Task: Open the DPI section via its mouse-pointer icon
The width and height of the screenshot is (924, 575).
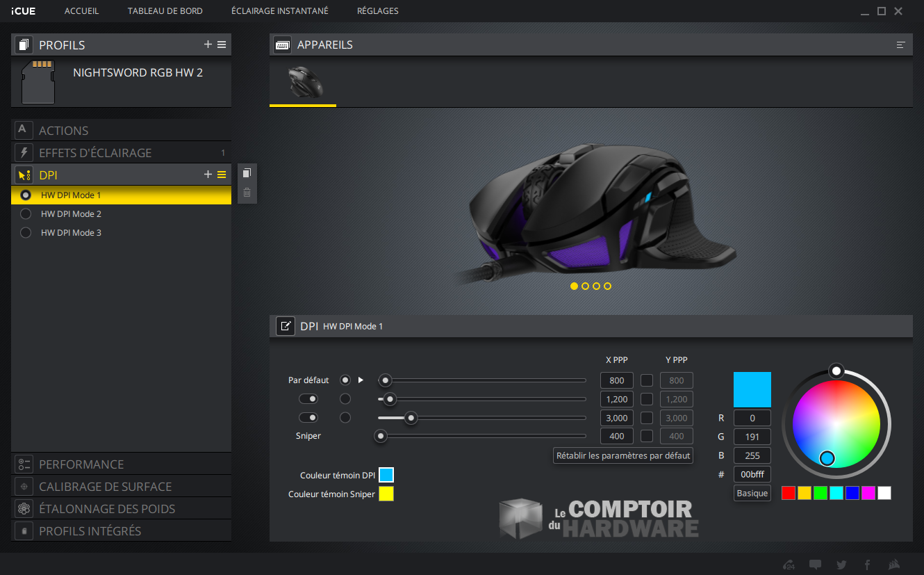Action: (x=24, y=175)
